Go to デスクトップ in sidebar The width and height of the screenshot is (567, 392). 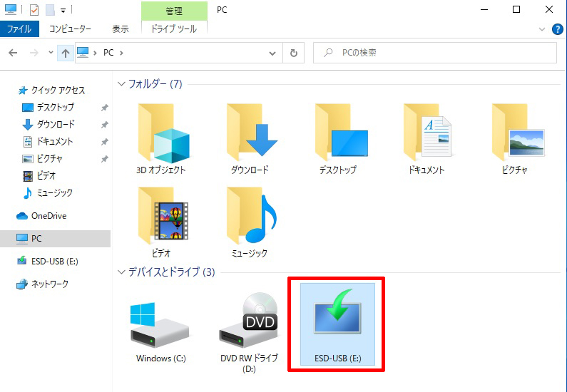pos(56,108)
